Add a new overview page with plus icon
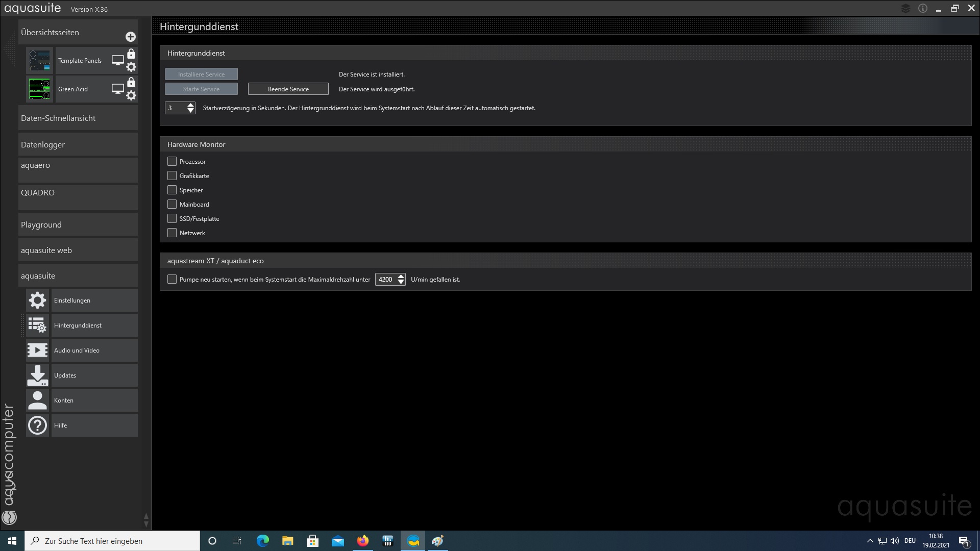 131,37
